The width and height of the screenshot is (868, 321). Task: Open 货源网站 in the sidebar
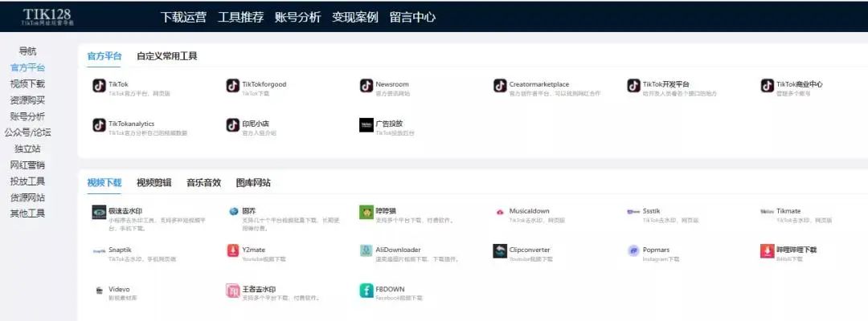click(27, 197)
